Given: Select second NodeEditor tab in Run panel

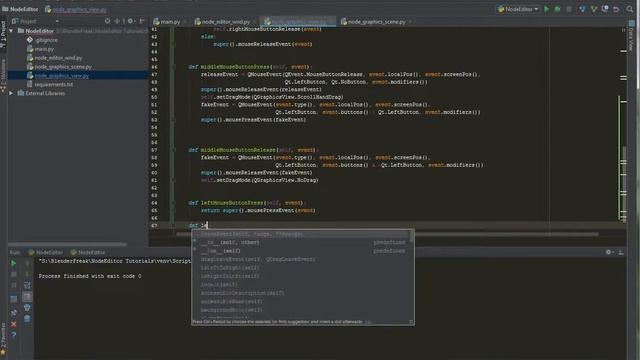Looking at the screenshot, I should pyautogui.click(x=87, y=252).
